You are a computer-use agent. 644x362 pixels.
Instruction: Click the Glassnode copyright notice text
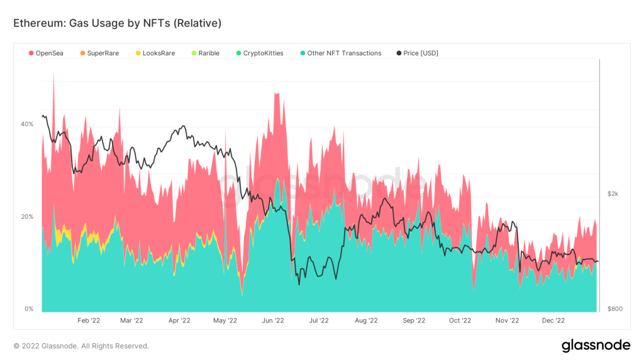click(x=81, y=346)
